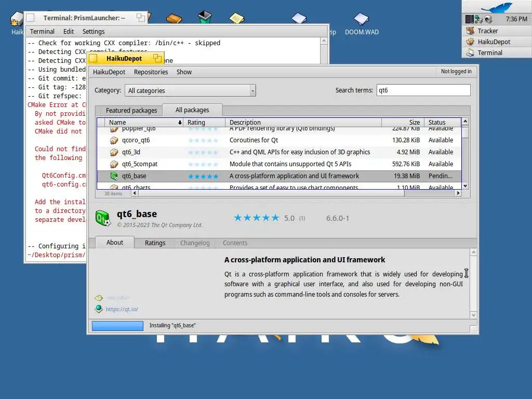Select the Changelog tab
The image size is (532, 399).
[x=195, y=243]
